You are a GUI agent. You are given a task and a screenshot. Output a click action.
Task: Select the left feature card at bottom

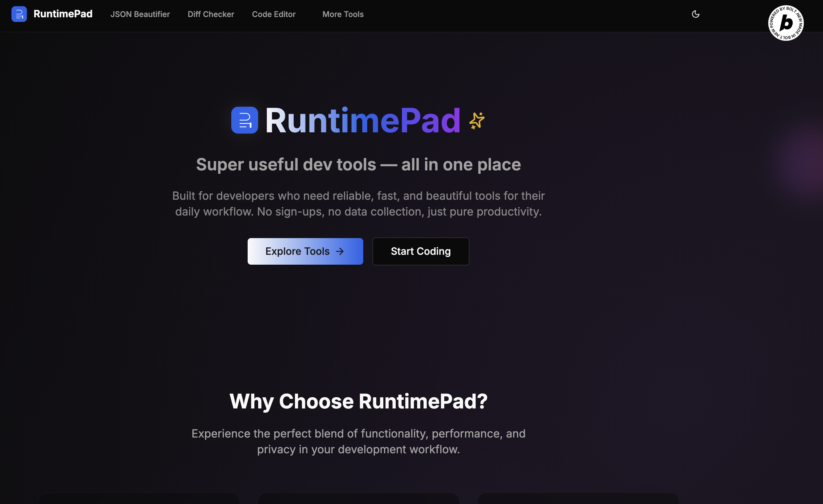pos(139,499)
